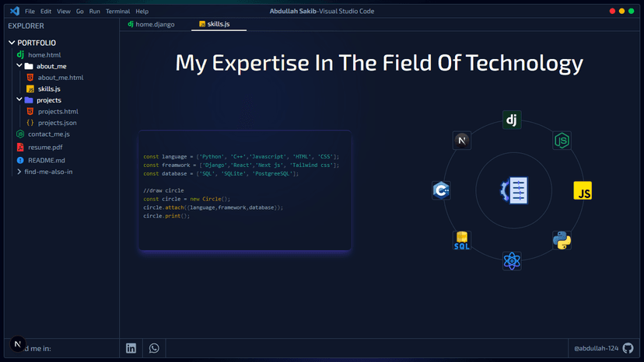Click the JavaScript skill icon on the circle
The image size is (644, 362).
(583, 190)
